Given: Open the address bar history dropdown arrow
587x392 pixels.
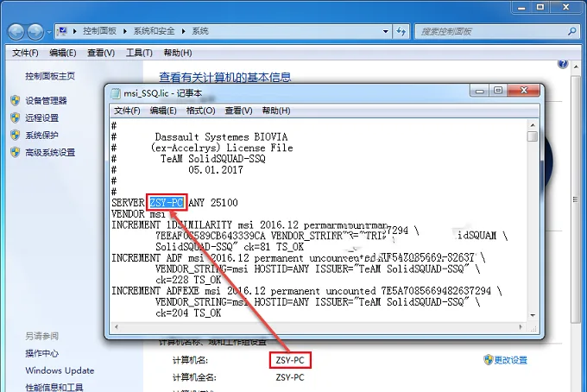Looking at the screenshot, I should 386,31.
